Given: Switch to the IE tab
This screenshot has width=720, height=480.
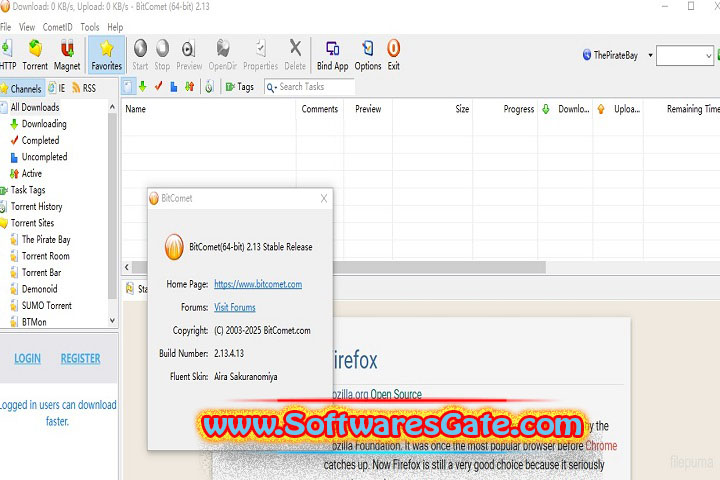Looking at the screenshot, I should tap(57, 88).
